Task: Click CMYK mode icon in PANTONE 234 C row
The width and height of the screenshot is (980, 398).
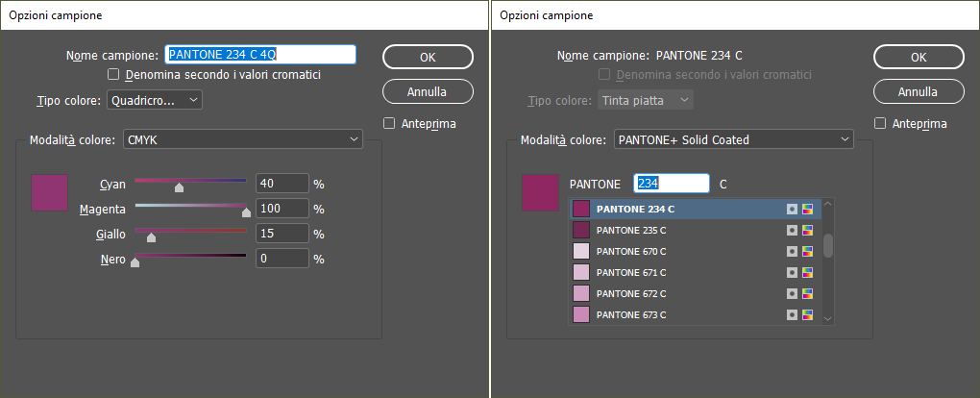Action: (807, 209)
